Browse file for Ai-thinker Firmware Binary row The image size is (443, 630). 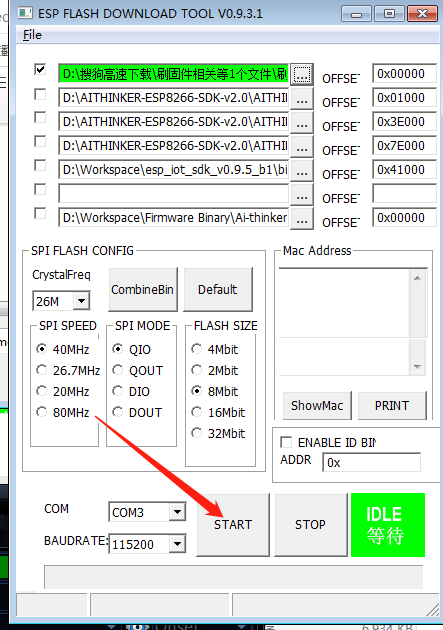[x=302, y=219]
